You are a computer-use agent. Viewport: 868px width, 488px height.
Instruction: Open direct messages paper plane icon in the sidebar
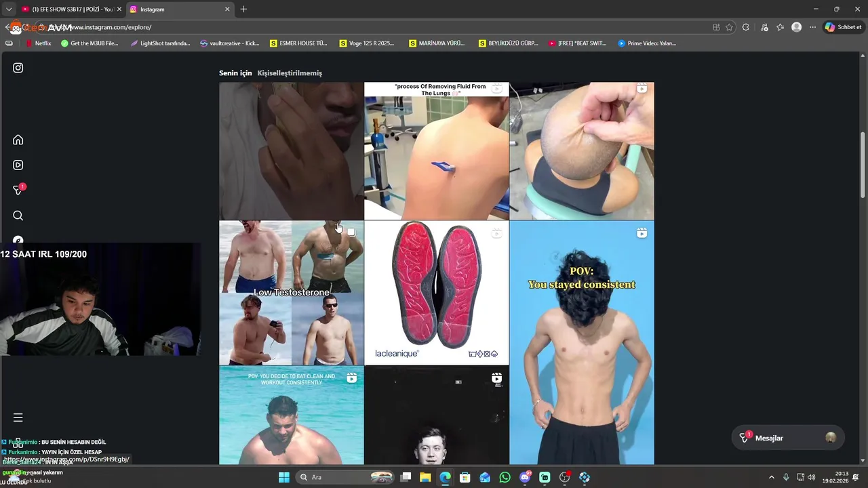18,190
